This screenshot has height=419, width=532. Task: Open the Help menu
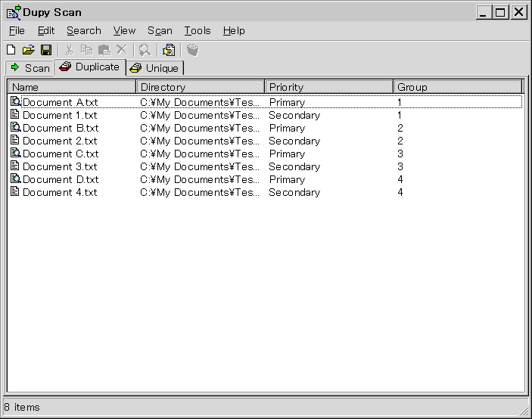[x=234, y=31]
